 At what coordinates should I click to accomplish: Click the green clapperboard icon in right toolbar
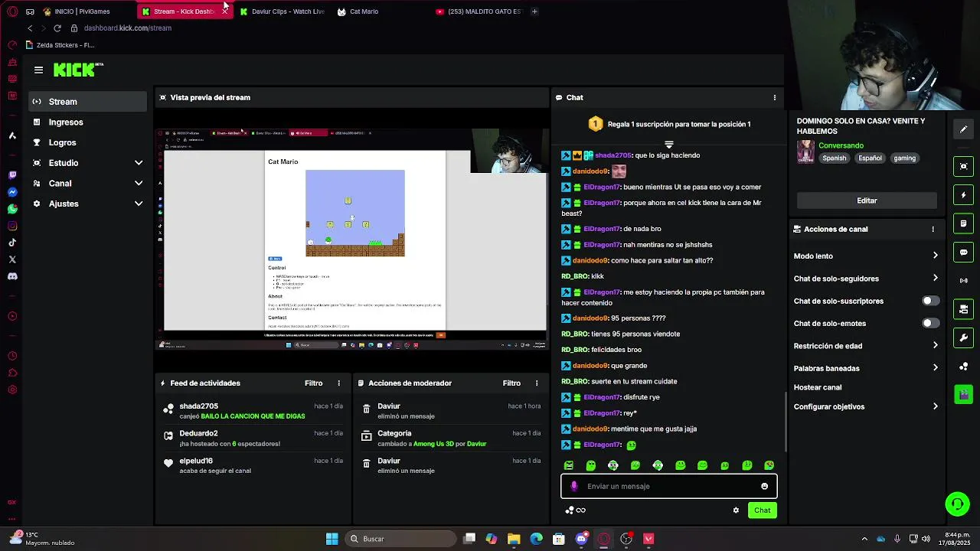(963, 395)
